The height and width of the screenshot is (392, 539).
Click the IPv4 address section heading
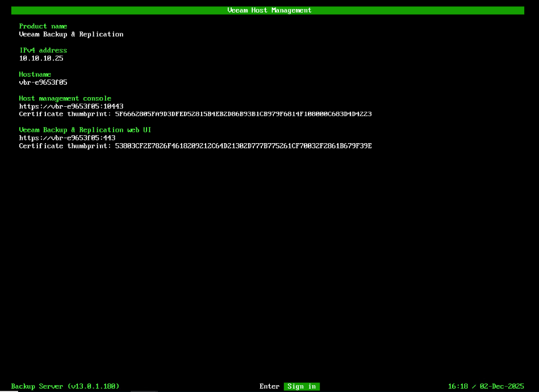pyautogui.click(x=43, y=50)
